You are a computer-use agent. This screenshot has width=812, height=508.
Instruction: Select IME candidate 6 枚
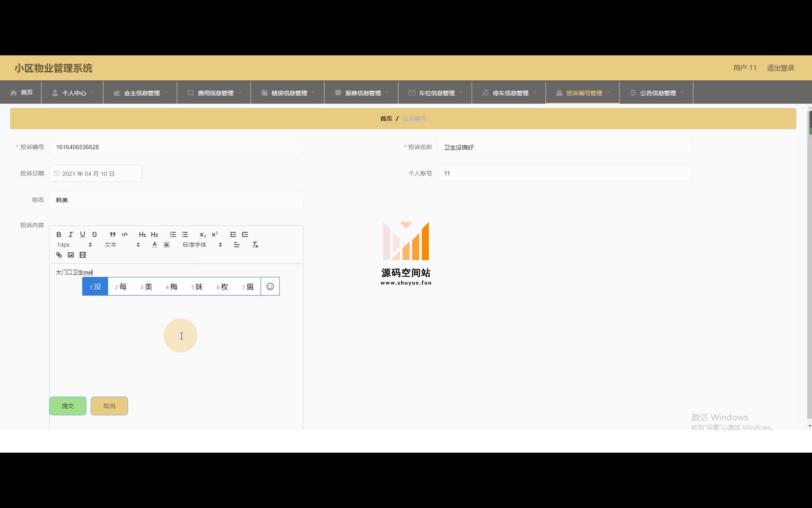coord(222,287)
